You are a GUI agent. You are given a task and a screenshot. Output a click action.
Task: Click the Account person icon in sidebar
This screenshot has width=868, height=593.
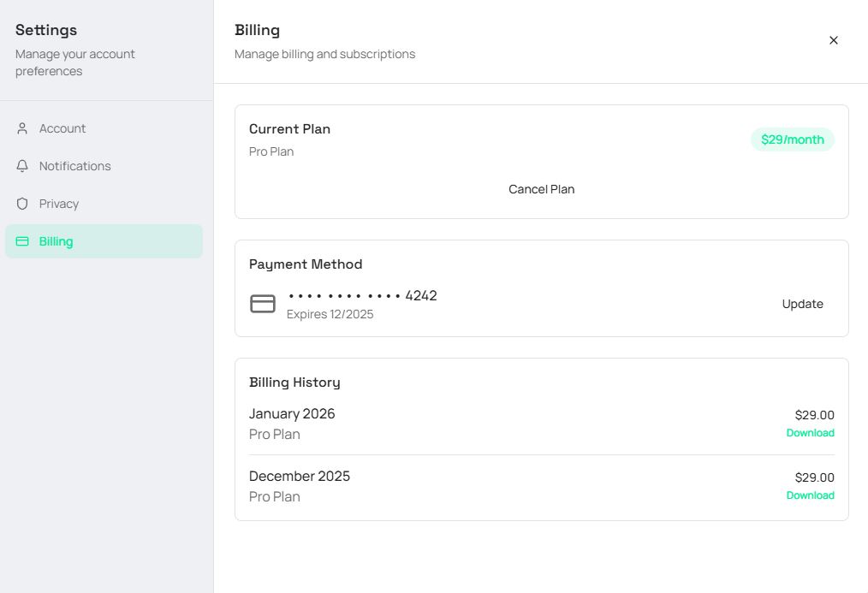(22, 128)
